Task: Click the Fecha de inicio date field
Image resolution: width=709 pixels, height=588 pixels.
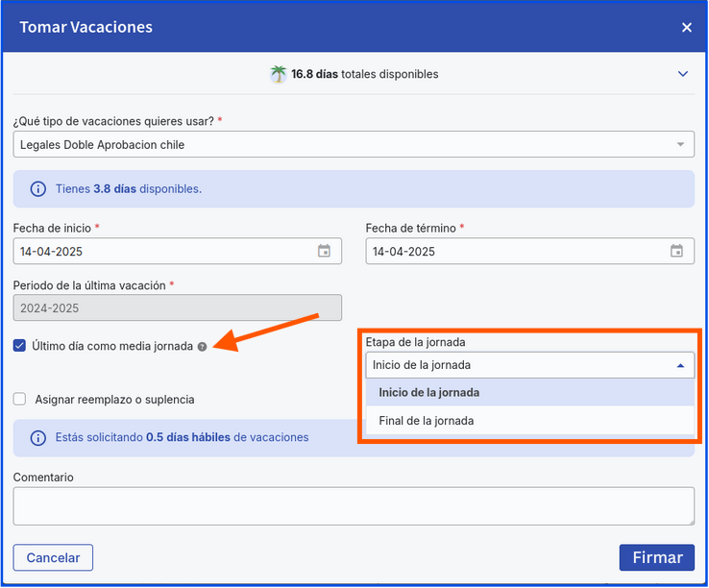Action: pos(163,252)
